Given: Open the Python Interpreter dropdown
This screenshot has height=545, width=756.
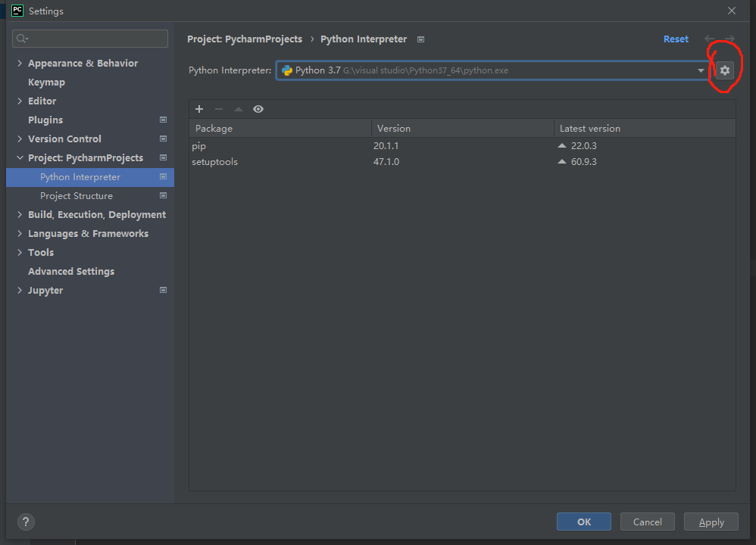Looking at the screenshot, I should click(701, 70).
